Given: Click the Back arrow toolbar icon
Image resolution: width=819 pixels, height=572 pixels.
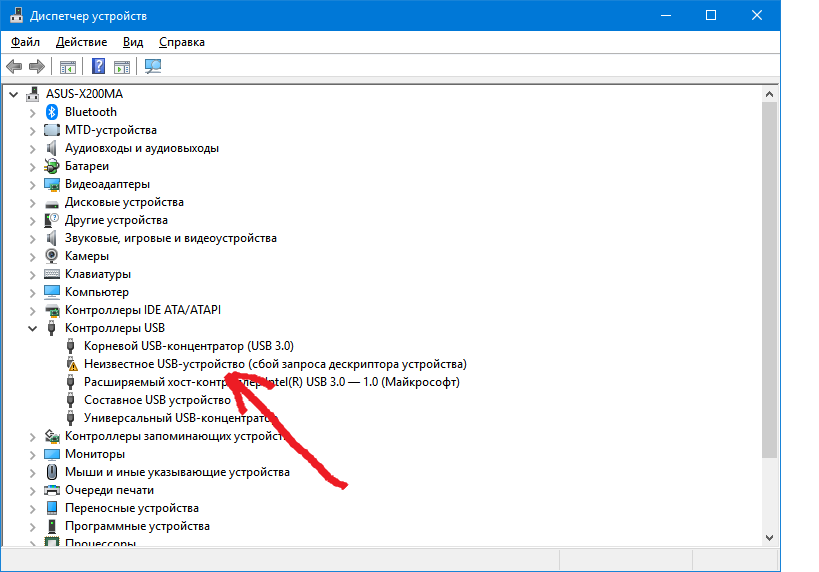Looking at the screenshot, I should [14, 67].
